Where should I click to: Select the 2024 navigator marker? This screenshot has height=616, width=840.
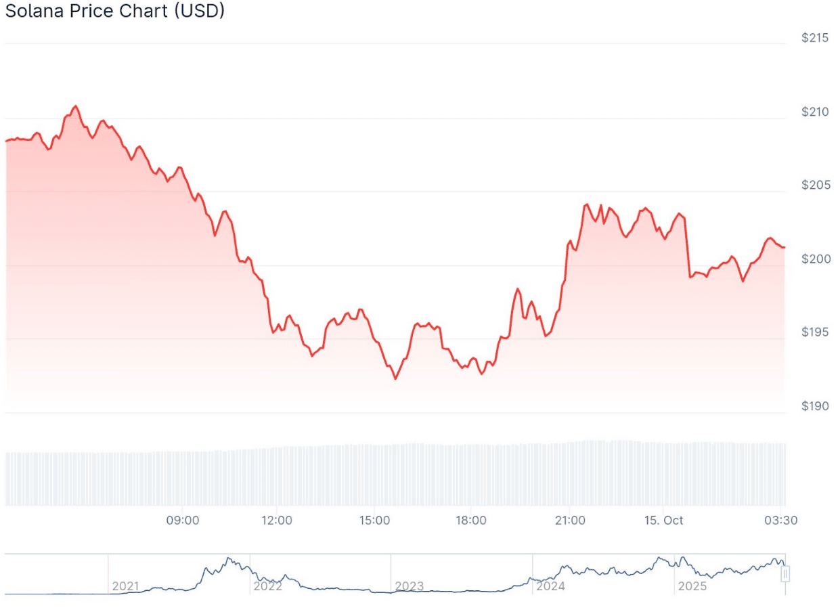pyautogui.click(x=550, y=586)
